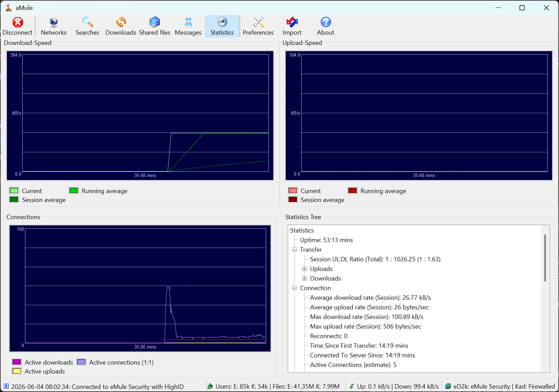Click the download Session average swatch
This screenshot has width=559, height=392.
[x=14, y=200]
